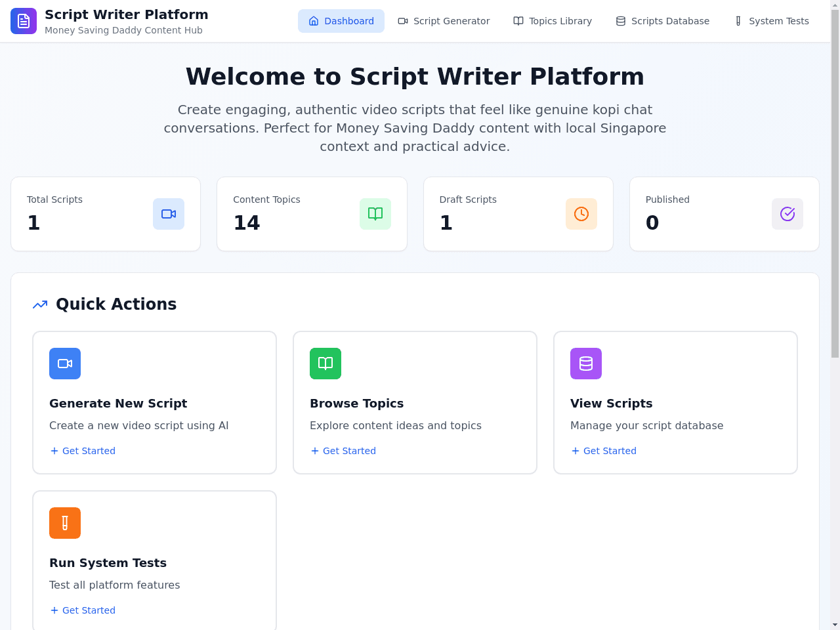Click the blue video icon in Total Scripts card
This screenshot has width=840, height=630.
169,214
